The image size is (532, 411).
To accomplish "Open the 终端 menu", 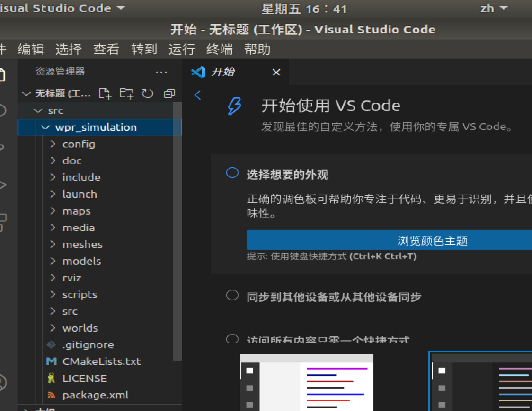I will pos(220,49).
